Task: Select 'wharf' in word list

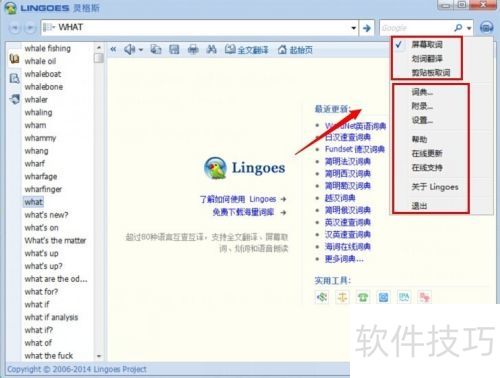Action: pyautogui.click(x=35, y=164)
